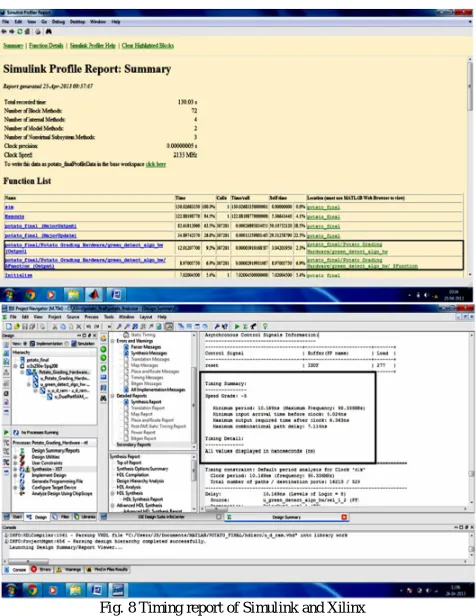Toggle the All Implementation Messages checkbox
Screen dimensions: 476x616
pyautogui.click(x=126, y=390)
